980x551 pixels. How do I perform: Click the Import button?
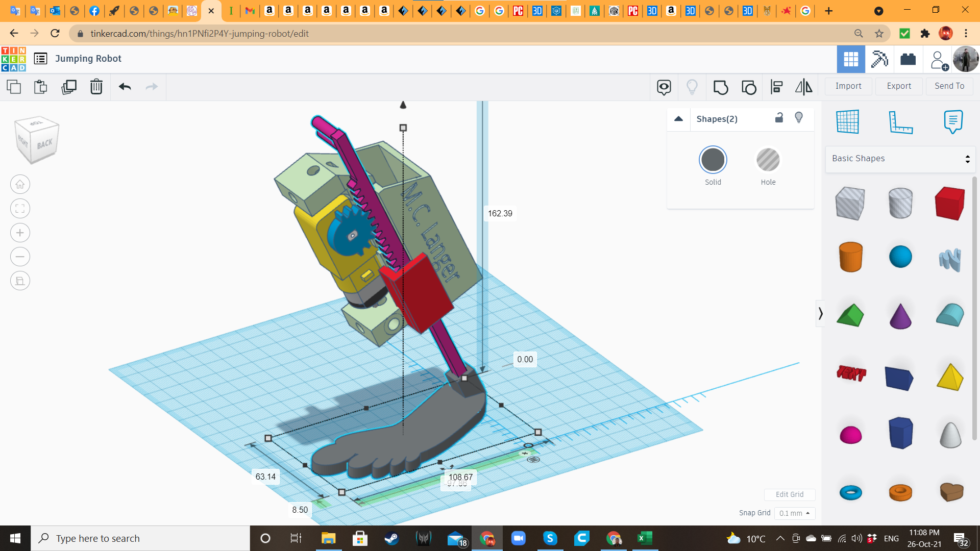coord(848,86)
